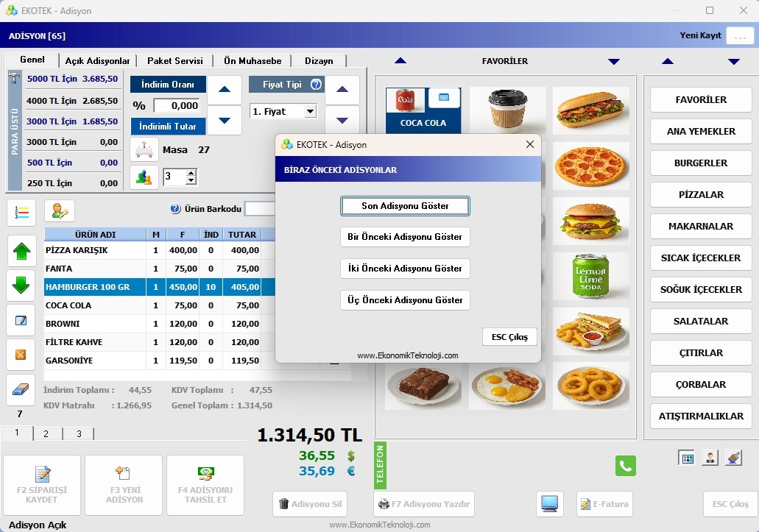Click the edit note icon beside the order list
This screenshot has width=759, height=532.
coord(21,320)
